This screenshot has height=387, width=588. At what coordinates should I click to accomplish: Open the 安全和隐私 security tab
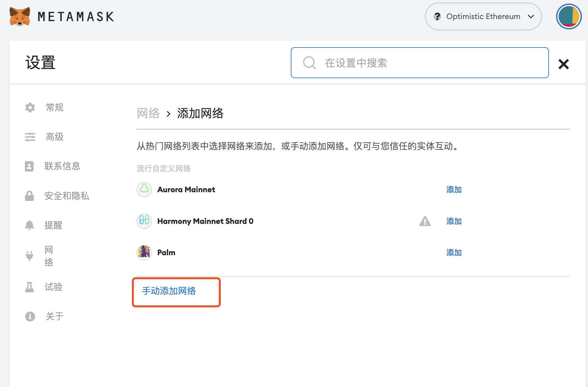(66, 196)
